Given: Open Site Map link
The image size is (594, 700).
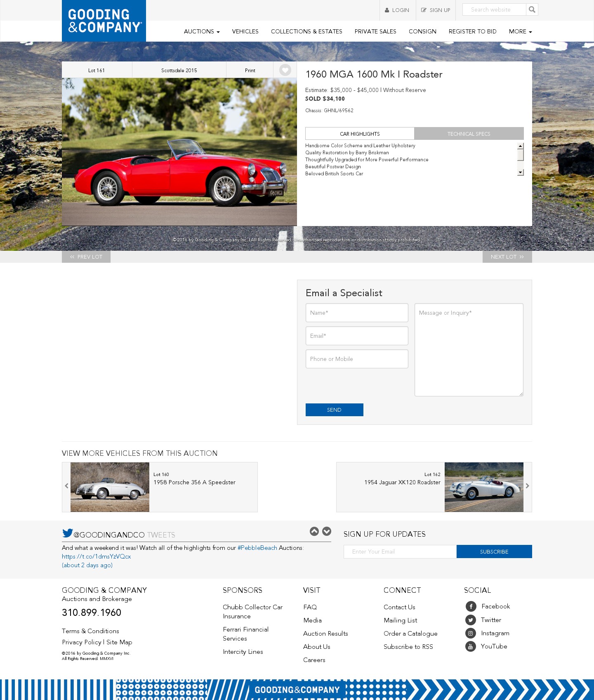Looking at the screenshot, I should click(119, 642).
